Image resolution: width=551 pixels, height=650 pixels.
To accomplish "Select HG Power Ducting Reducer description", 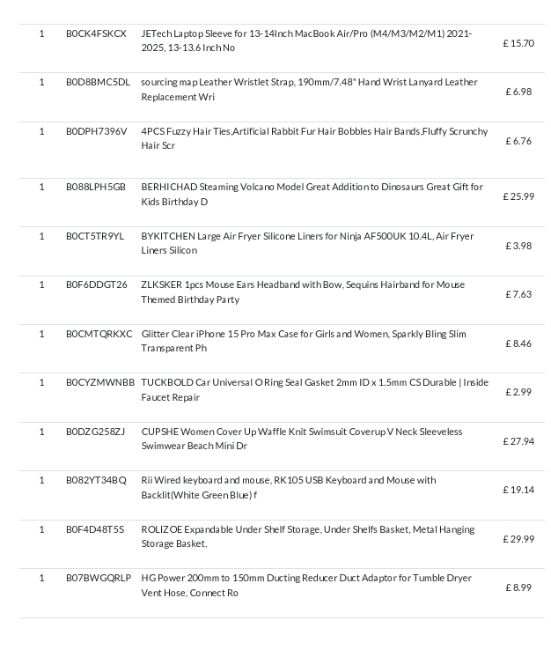I will [x=306, y=585].
